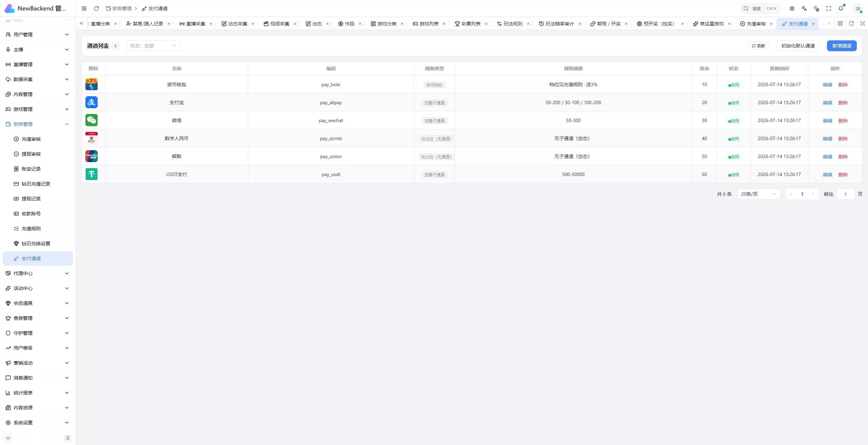Pin the sidebar with pin icon
Screen dimensions: 868x445
point(68,438)
